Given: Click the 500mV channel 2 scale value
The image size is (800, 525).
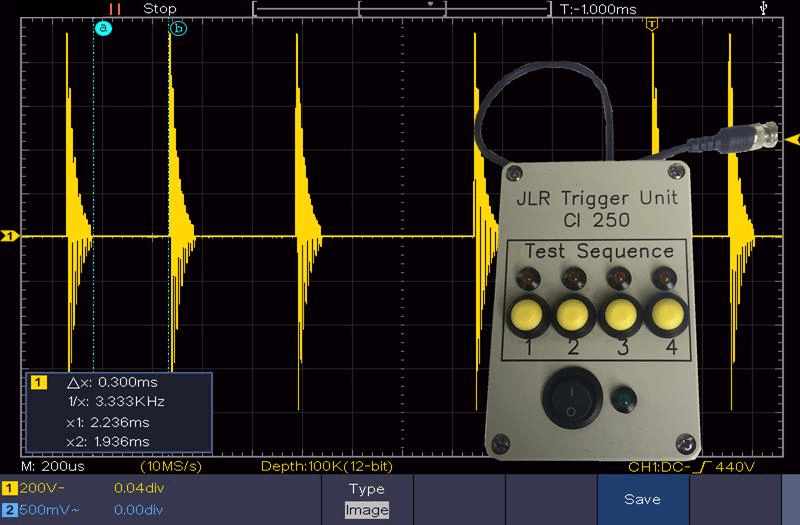Looking at the screenshot, I should tap(49, 510).
